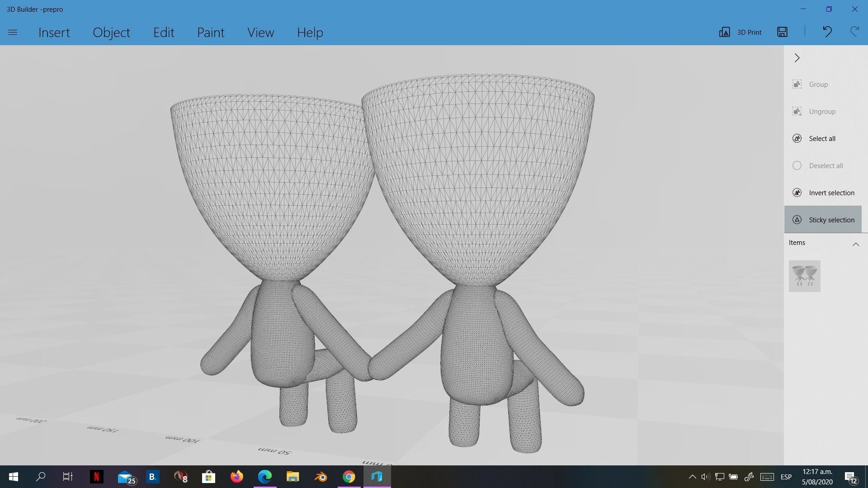The width and height of the screenshot is (868, 488).
Task: Switch to Microsoft Edge on taskbar
Action: click(264, 477)
